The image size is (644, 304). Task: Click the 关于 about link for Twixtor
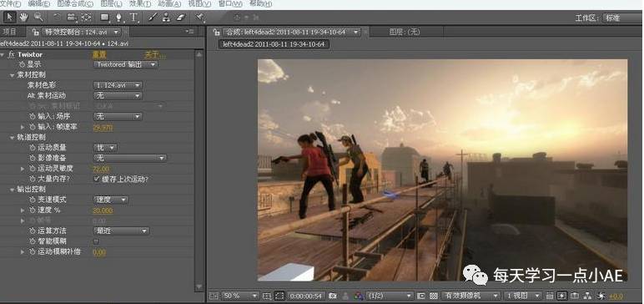click(x=154, y=54)
